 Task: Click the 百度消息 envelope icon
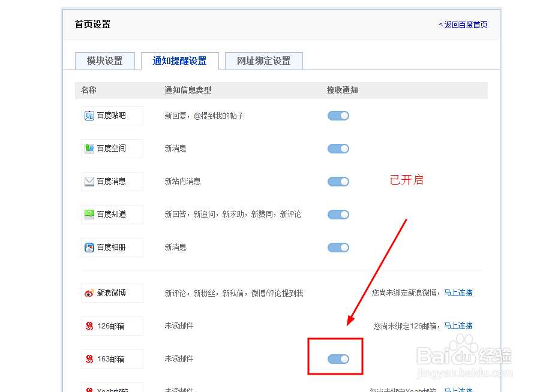89,181
